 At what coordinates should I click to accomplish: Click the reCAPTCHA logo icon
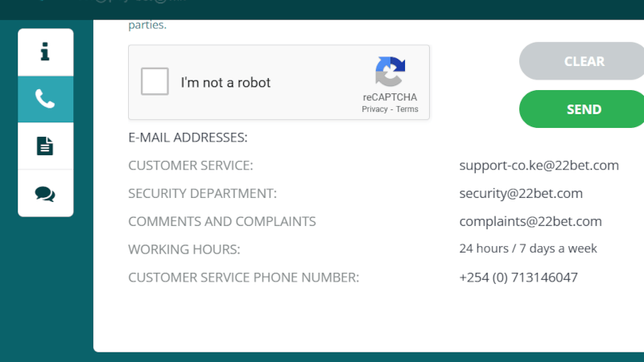click(x=390, y=72)
